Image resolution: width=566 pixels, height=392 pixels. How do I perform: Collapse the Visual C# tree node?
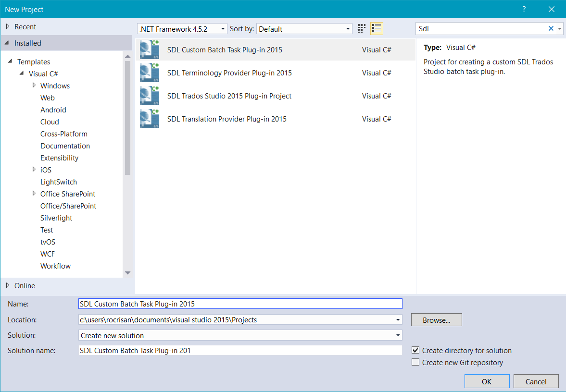22,73
